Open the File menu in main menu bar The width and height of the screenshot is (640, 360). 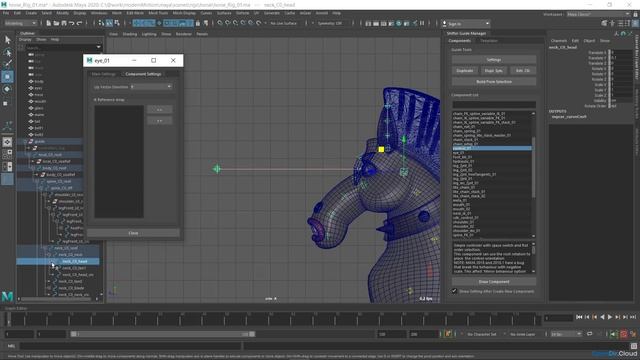pos(6,13)
